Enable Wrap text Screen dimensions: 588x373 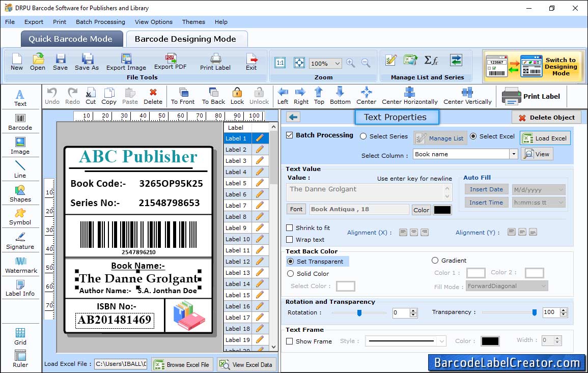[x=290, y=240]
